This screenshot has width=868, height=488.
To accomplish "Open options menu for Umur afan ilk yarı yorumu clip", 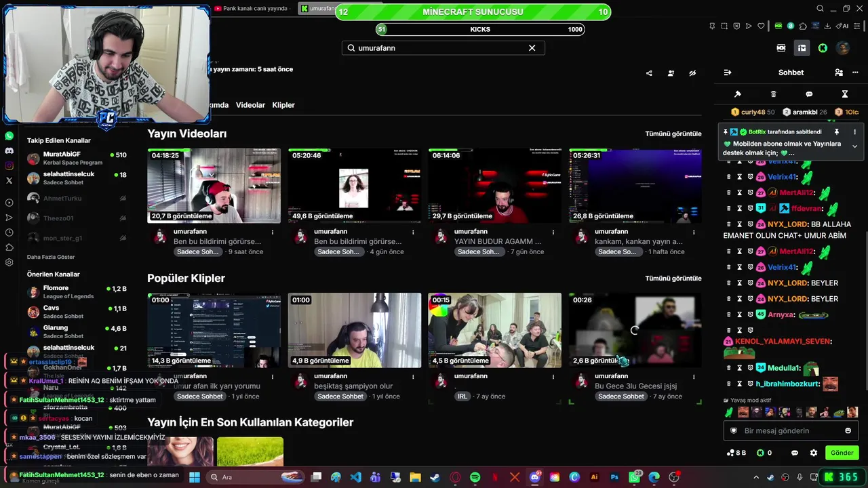I will tap(273, 376).
